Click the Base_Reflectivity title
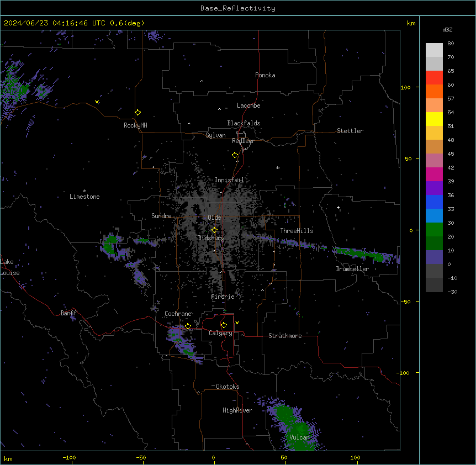476x465 pixels. tap(238, 8)
